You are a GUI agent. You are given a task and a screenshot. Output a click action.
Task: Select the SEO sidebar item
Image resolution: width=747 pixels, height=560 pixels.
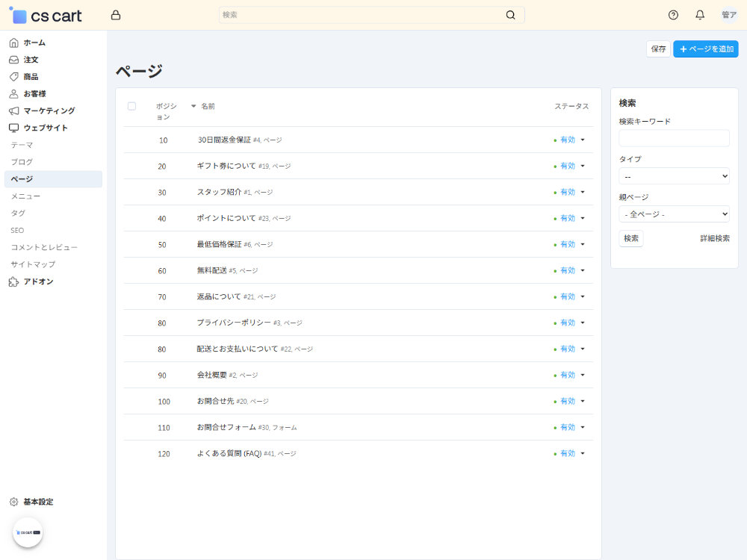pos(17,230)
